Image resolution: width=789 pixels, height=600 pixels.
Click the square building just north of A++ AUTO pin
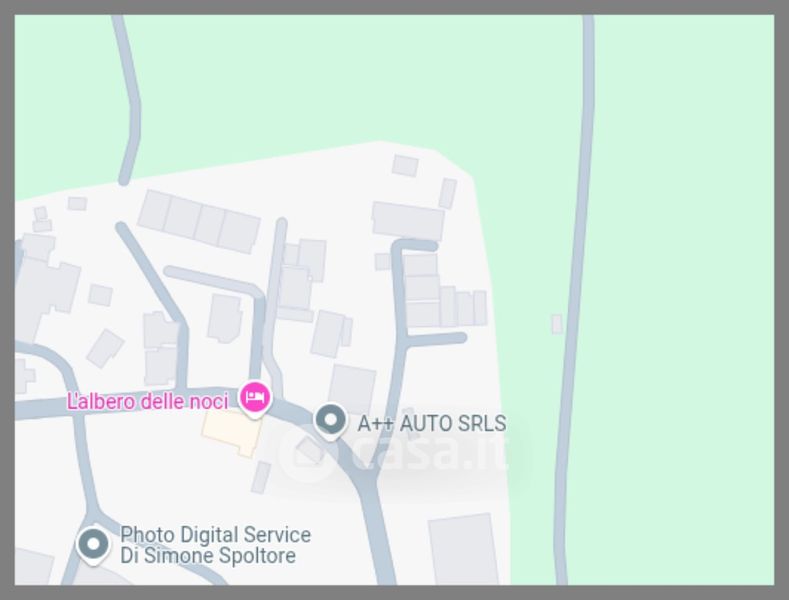[353, 389]
